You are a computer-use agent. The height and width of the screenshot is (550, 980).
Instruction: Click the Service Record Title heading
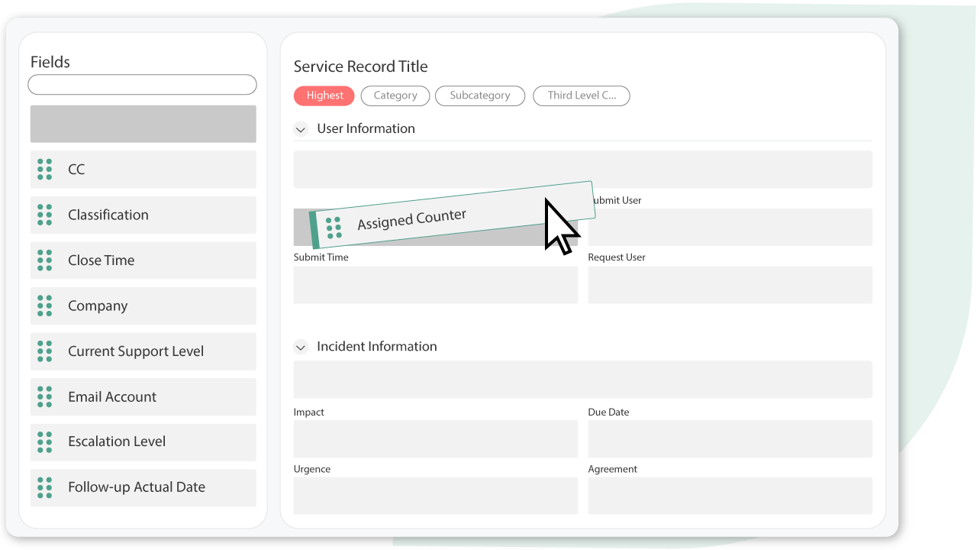pos(361,66)
